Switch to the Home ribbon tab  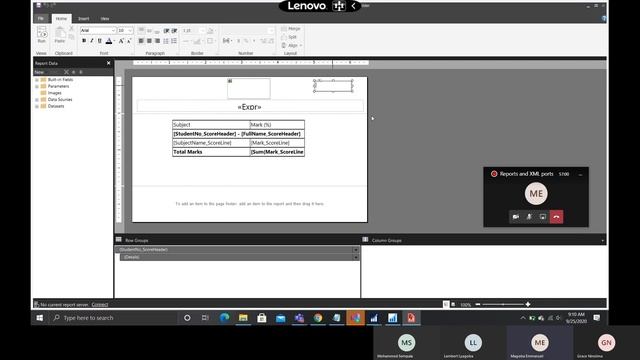pyautogui.click(x=61, y=18)
